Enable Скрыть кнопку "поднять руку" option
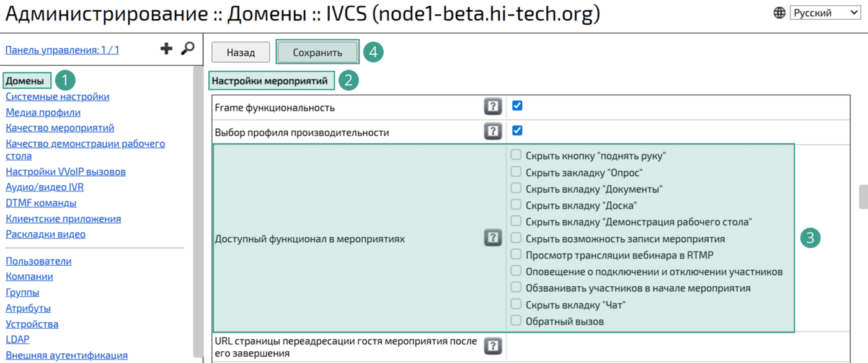868x363 pixels. tap(516, 155)
